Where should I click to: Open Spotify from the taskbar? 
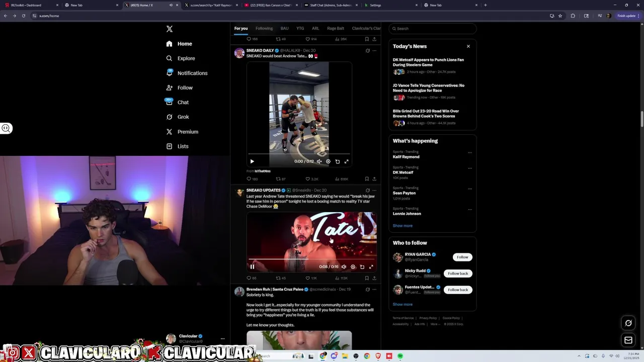tap(400, 356)
